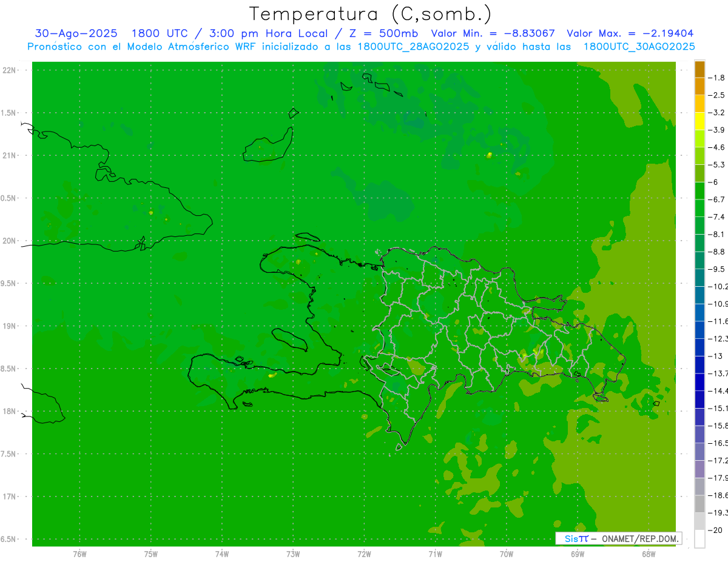Click the date '30-Ago-2025' in the header
Image resolution: width=728 pixels, height=562 pixels.
point(76,33)
